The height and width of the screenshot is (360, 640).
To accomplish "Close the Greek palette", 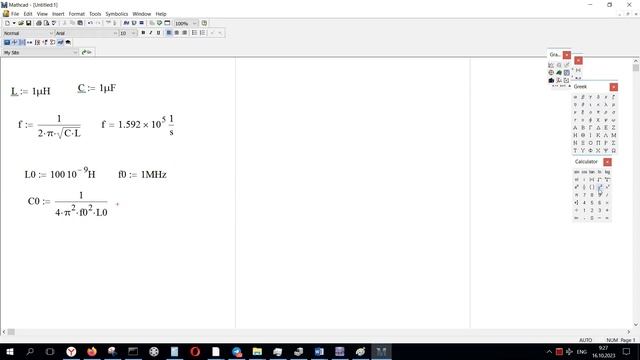I will click(613, 87).
